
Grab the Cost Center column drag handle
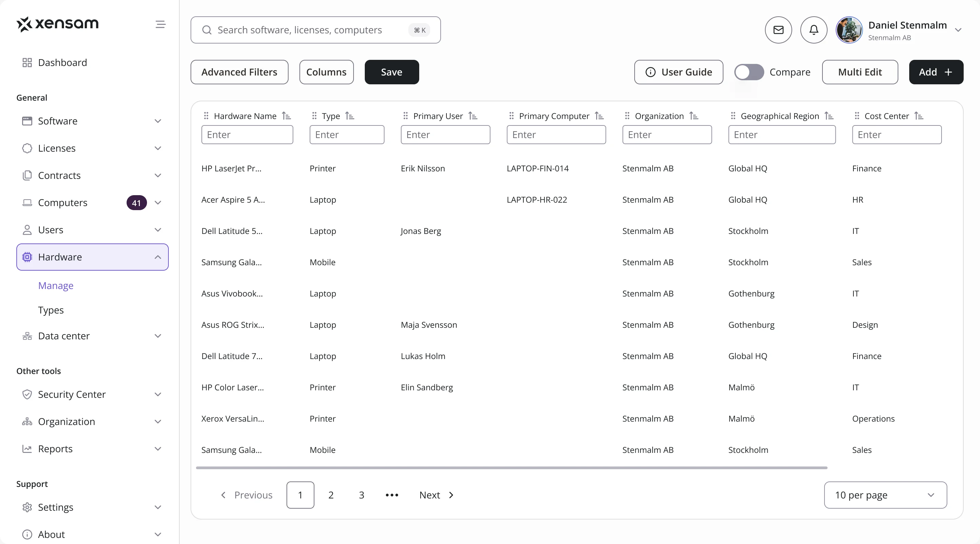(x=857, y=116)
